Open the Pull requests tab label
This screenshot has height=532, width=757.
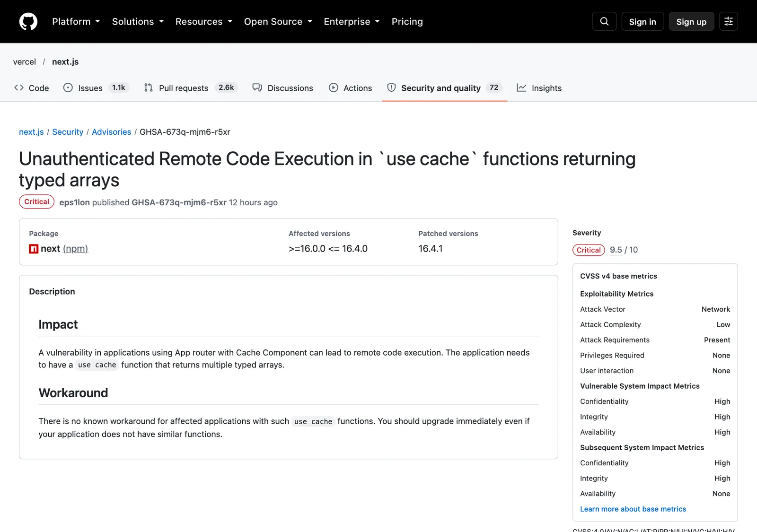(184, 88)
